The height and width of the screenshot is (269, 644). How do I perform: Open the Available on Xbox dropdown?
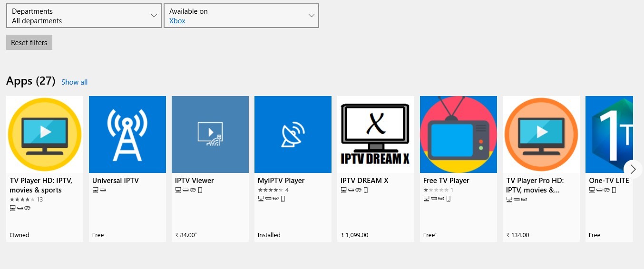coord(241,16)
